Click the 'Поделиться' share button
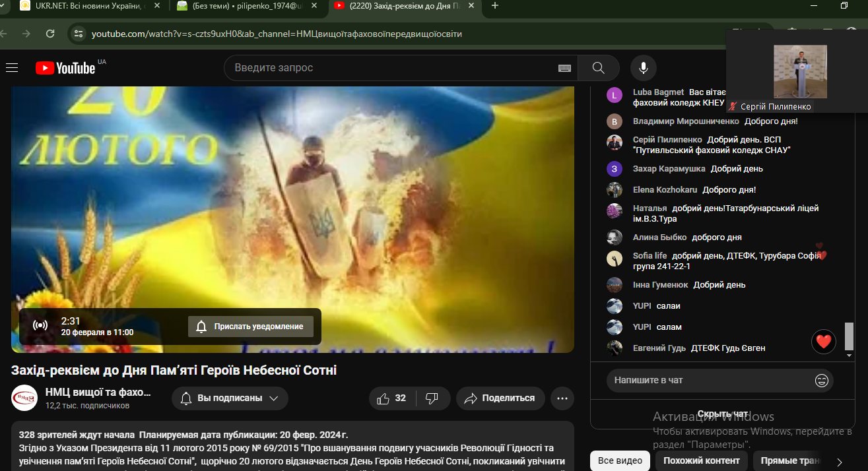This screenshot has width=868, height=471. click(500, 398)
